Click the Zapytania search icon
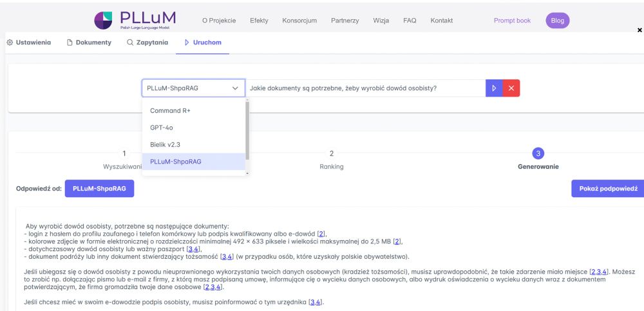The height and width of the screenshot is (311, 644). [x=130, y=42]
